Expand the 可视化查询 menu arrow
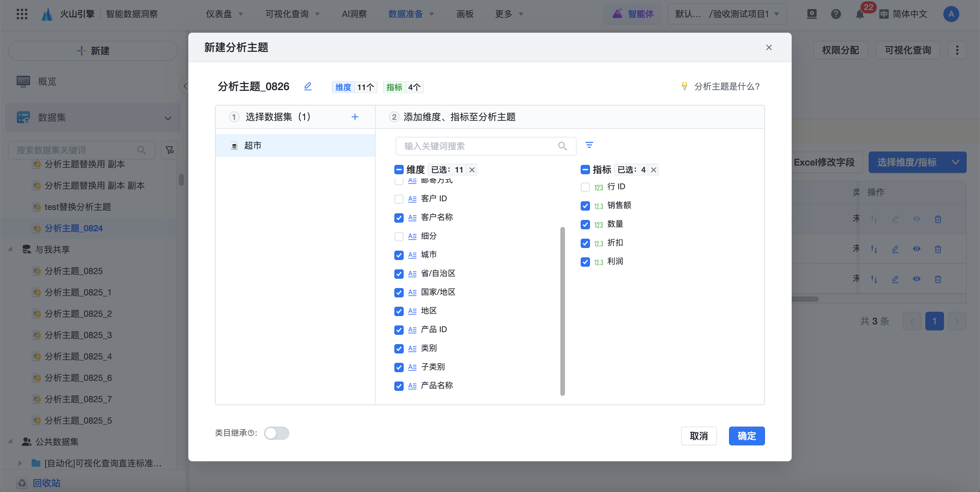Image resolution: width=980 pixels, height=492 pixels. point(318,14)
